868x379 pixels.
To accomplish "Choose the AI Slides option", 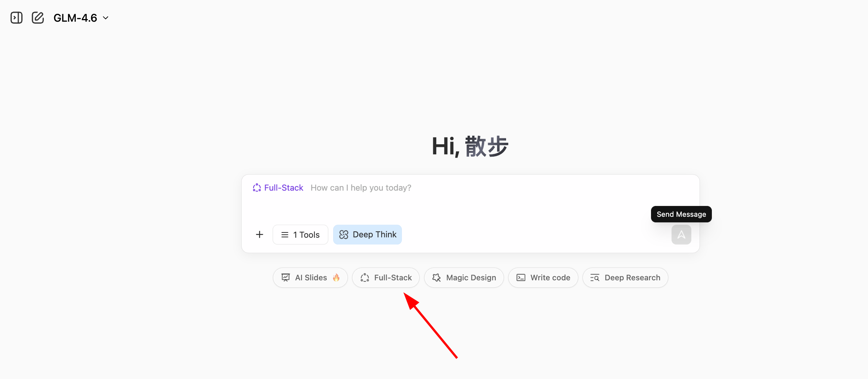I will click(311, 277).
